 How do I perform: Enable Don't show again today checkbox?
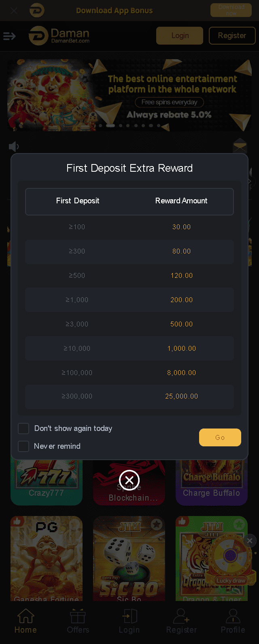[x=23, y=429]
